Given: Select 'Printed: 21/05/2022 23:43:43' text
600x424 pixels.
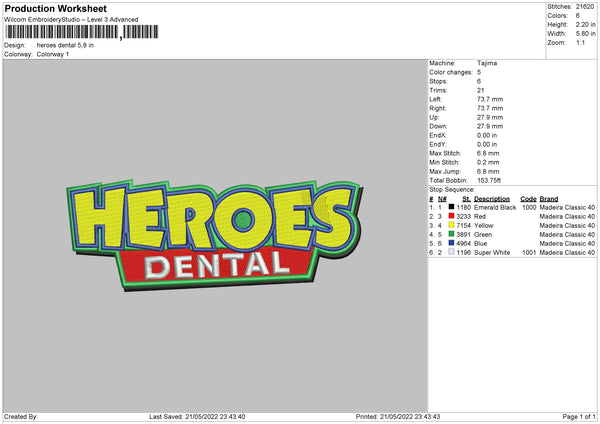Looking at the screenshot, I should point(398,416).
